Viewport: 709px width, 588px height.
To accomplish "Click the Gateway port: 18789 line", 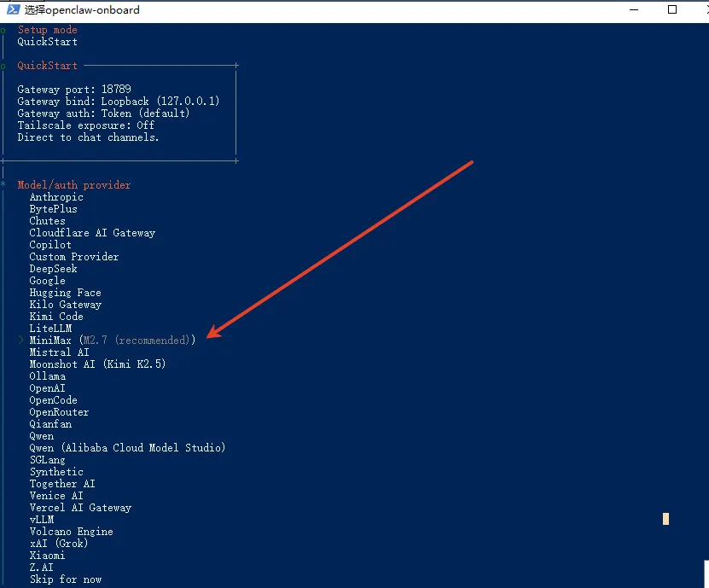I will pyautogui.click(x=74, y=89).
